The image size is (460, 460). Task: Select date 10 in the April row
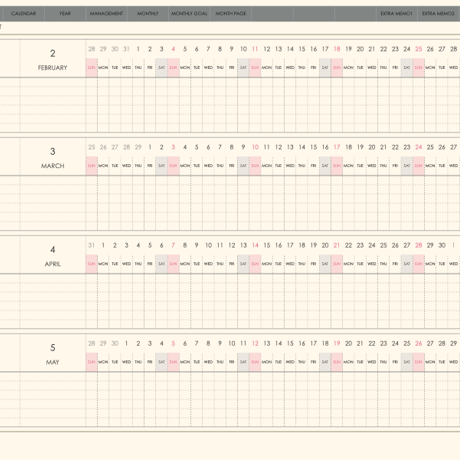(208, 245)
